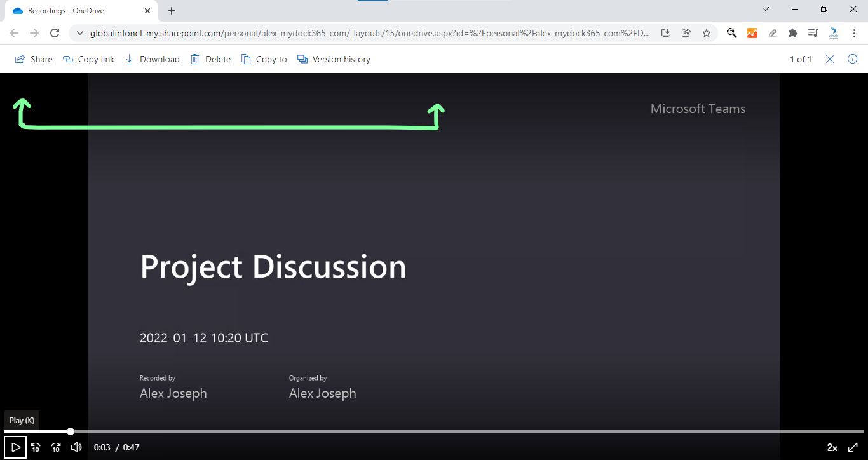Open the orange analytics chart extension

(x=752, y=33)
